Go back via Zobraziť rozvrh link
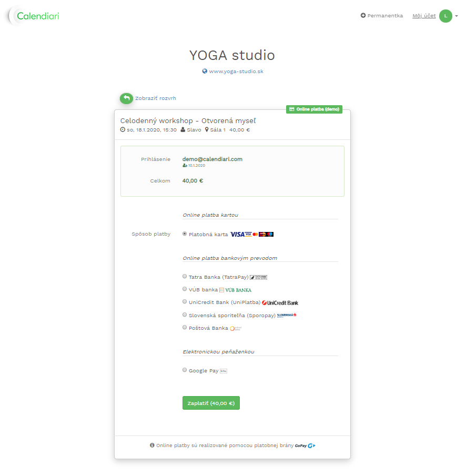The width and height of the screenshot is (466, 476). click(x=155, y=98)
